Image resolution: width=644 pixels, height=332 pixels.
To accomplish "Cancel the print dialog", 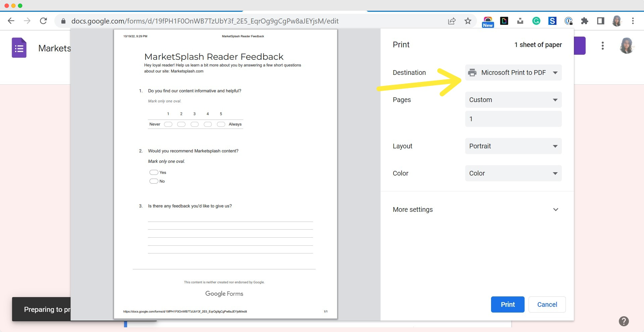I will [547, 304].
